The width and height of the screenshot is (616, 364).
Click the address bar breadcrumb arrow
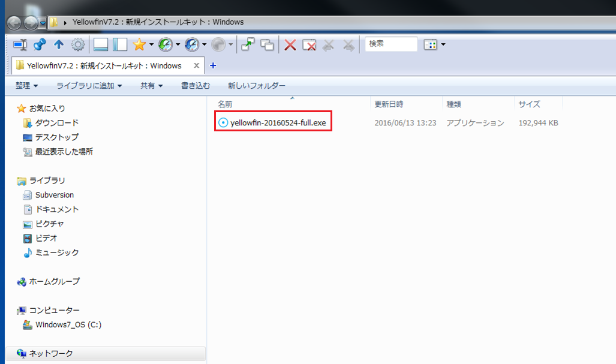pyautogui.click(x=65, y=23)
